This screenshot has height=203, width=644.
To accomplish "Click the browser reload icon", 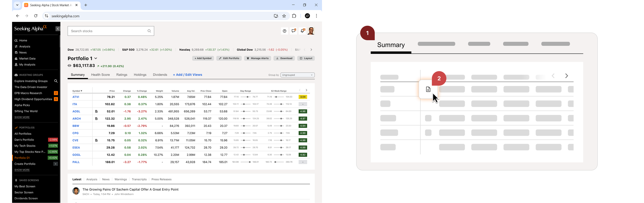I will point(36,16).
